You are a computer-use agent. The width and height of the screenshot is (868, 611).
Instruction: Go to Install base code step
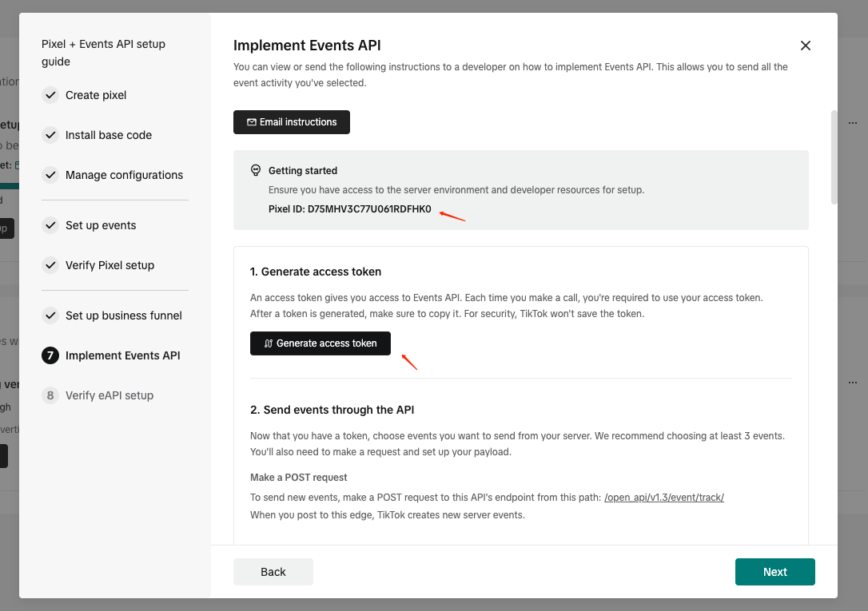[109, 135]
